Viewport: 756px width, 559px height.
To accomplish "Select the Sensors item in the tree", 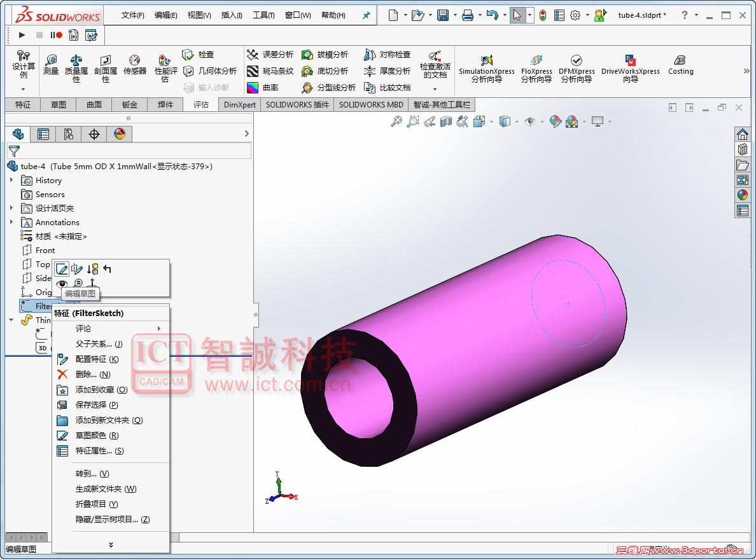I will (43, 194).
